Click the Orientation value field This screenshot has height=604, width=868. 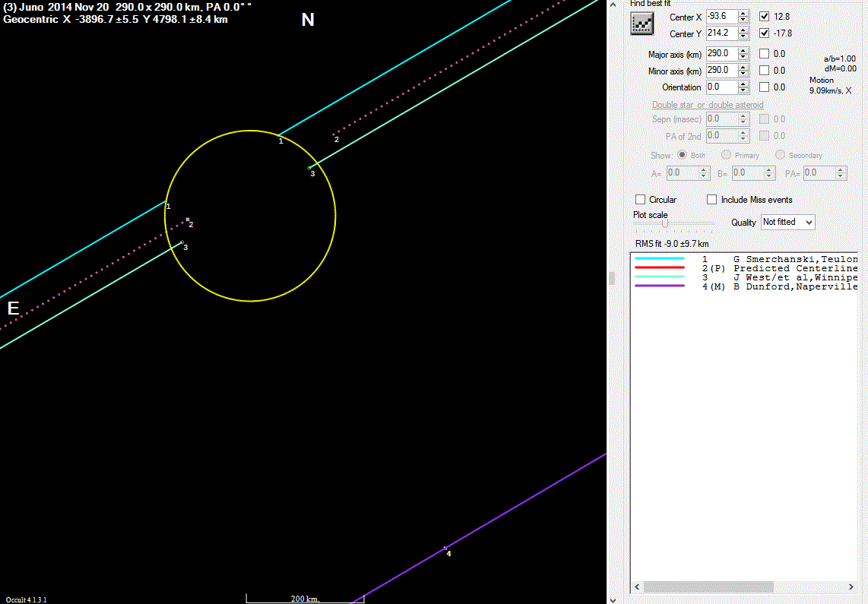pos(722,87)
